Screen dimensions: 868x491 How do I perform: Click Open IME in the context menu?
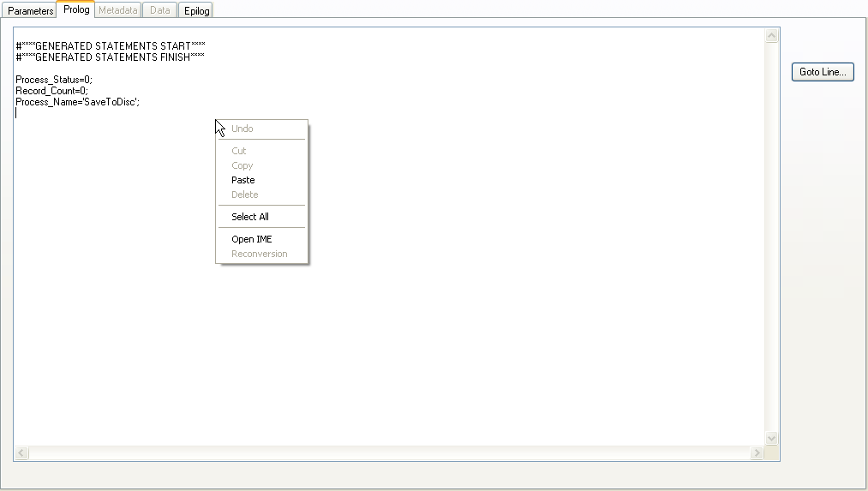pos(252,239)
